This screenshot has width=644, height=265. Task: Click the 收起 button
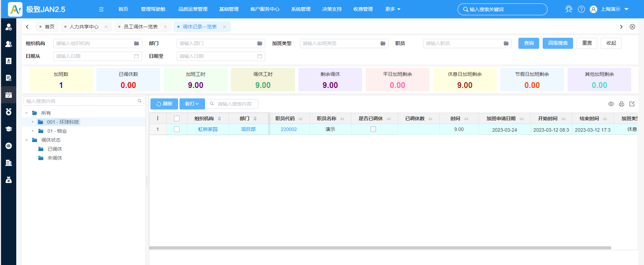[x=611, y=43]
